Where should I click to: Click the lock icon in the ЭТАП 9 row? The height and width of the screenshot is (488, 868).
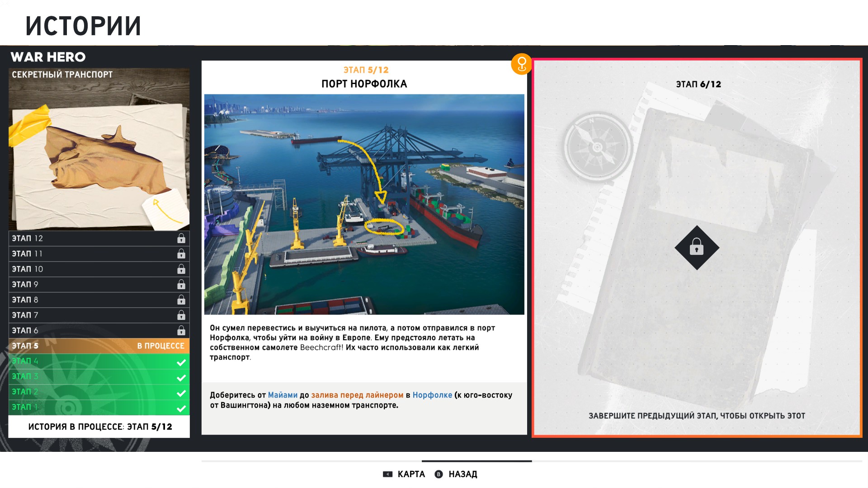tap(181, 284)
